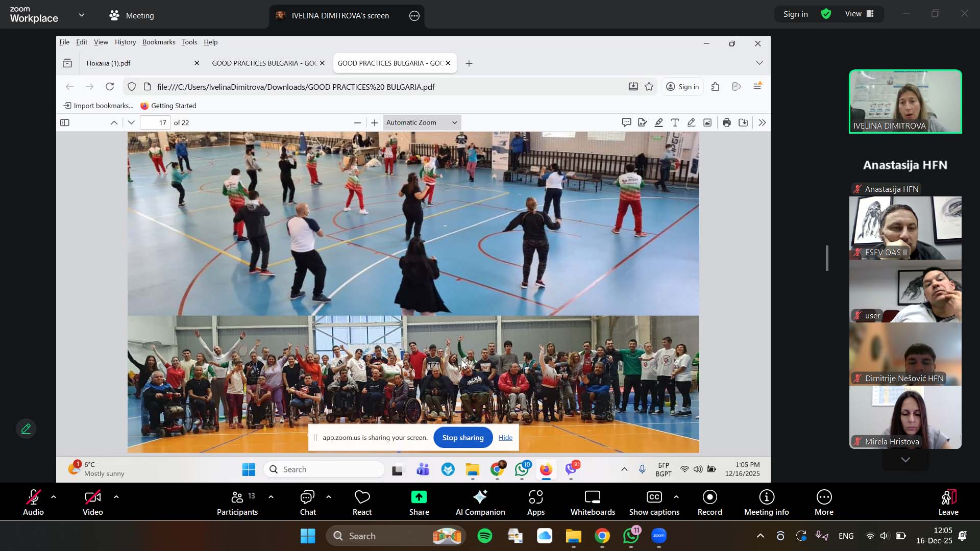Toggle Show captions
The image size is (980, 551).
coord(654,503)
